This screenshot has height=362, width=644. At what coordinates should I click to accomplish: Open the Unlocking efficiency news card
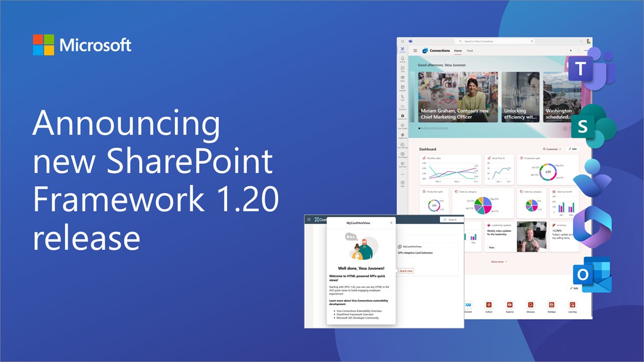click(x=521, y=97)
